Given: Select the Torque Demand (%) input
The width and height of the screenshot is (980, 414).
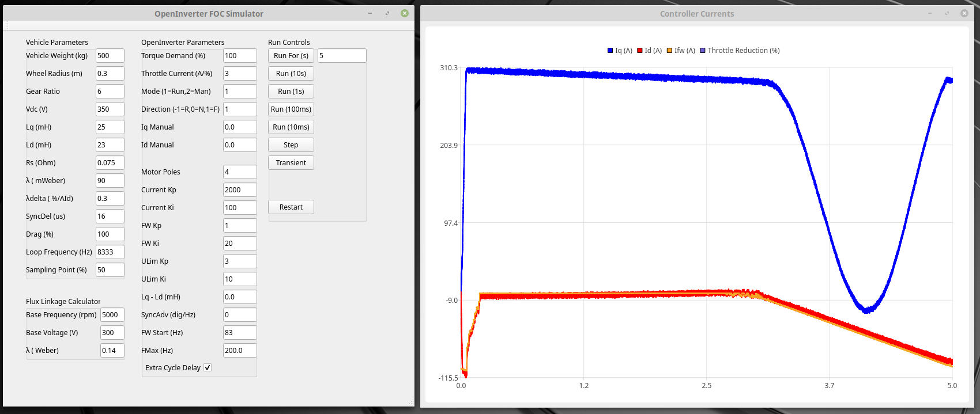Looking at the screenshot, I should (x=239, y=56).
